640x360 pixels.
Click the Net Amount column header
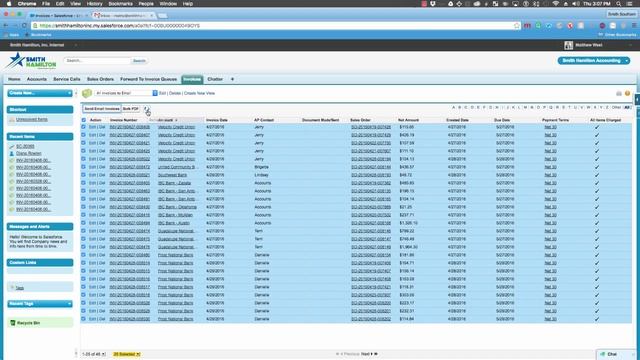tap(408, 120)
